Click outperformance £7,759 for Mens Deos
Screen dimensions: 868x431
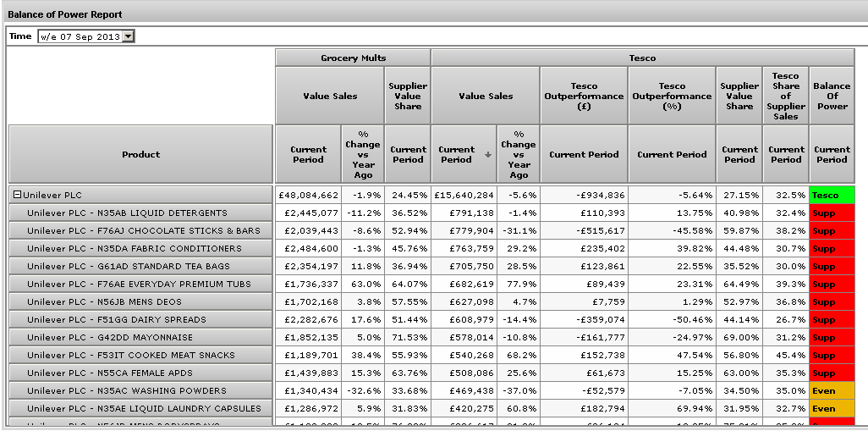point(584,301)
